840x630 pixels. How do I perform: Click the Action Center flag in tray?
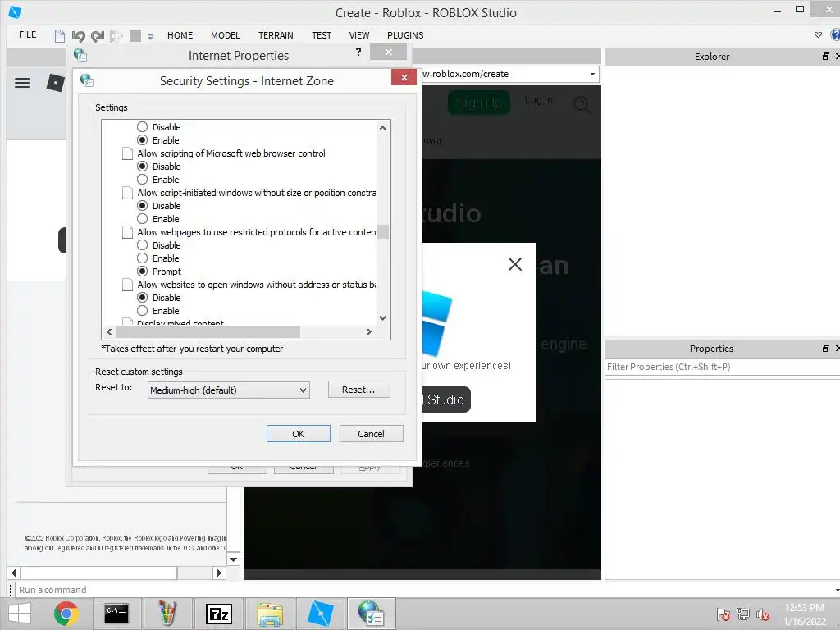pyautogui.click(x=723, y=614)
